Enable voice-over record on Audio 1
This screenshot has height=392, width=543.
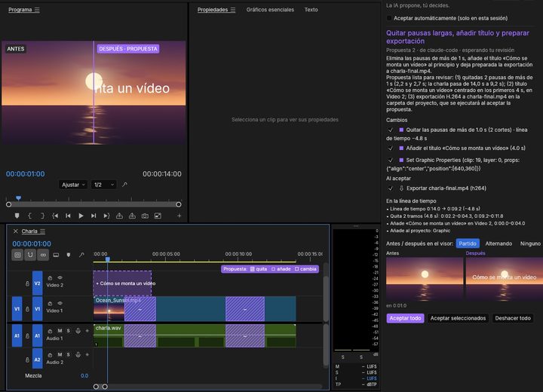(x=78, y=331)
